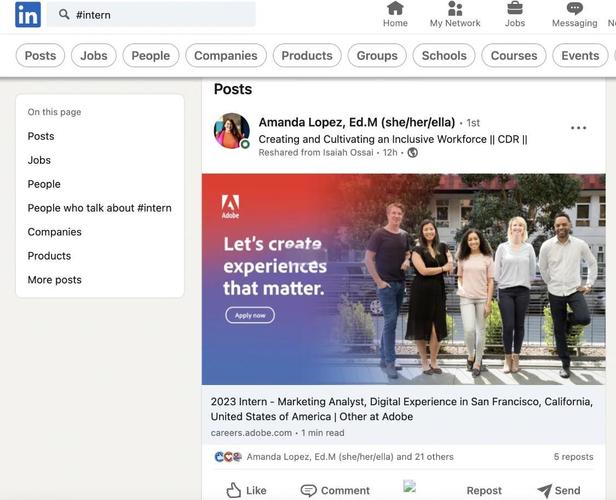The height and width of the screenshot is (500, 616).
Task: View Amanda Lopez and 21 others reactions
Action: (350, 457)
